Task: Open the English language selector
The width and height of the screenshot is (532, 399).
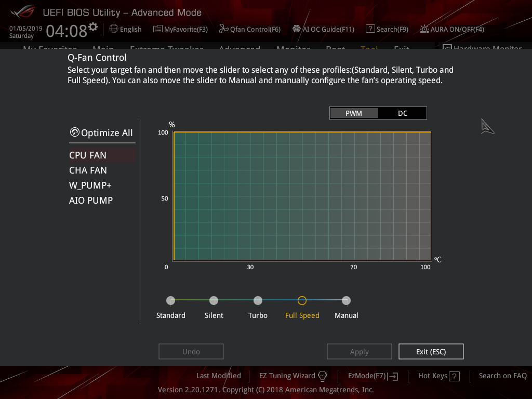Action: (x=125, y=29)
